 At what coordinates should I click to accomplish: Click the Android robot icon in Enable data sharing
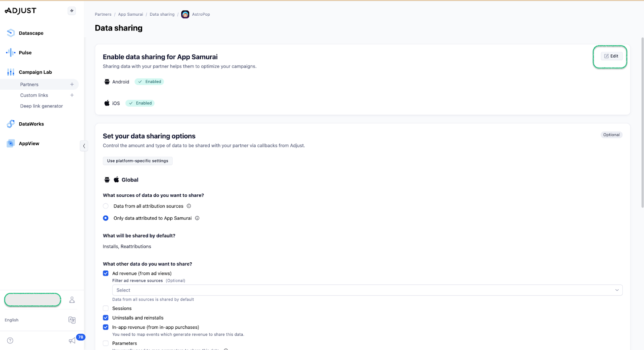[x=107, y=82]
